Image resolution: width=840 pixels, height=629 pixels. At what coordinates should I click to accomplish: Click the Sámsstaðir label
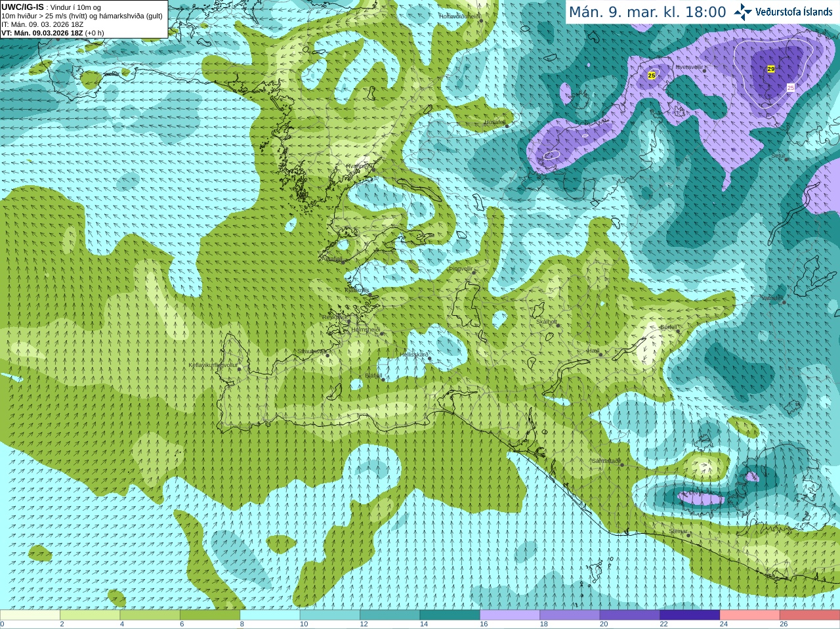point(606,461)
